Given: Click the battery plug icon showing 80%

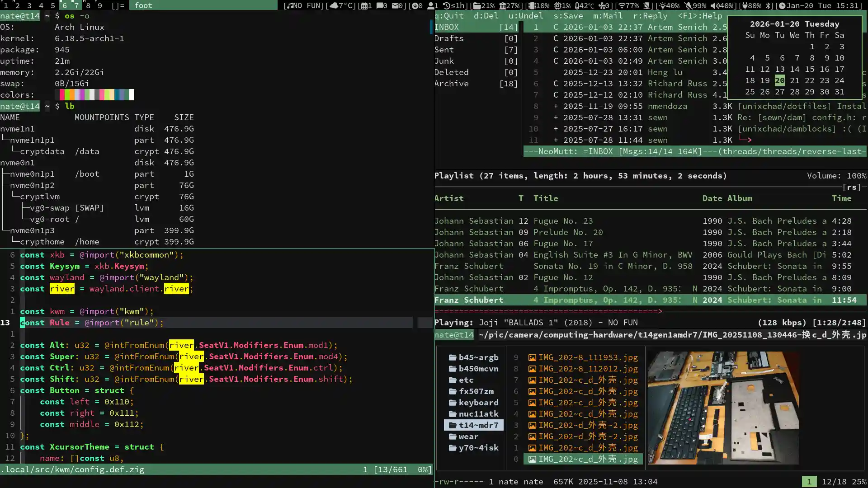Looking at the screenshot, I should 745,5.
